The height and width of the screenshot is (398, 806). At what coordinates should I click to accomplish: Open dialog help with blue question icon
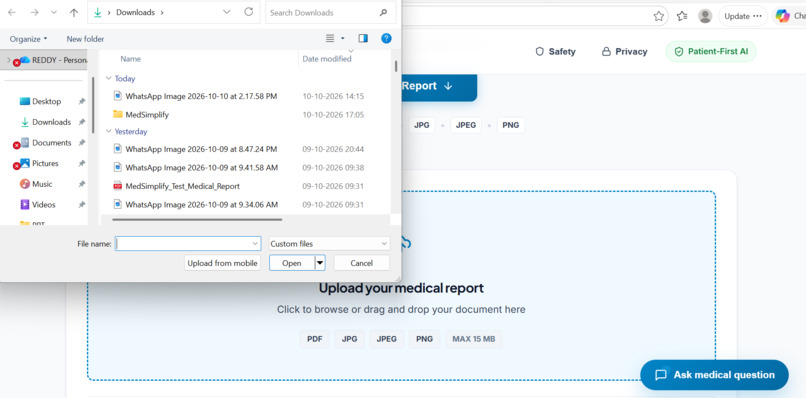pos(387,39)
